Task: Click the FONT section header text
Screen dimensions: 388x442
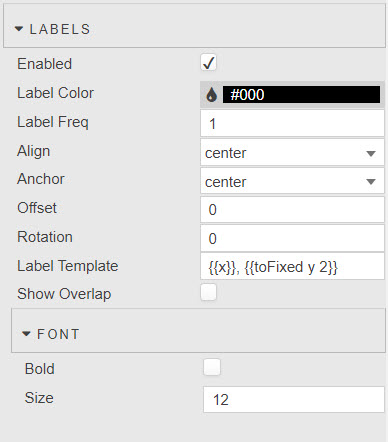Action: click(58, 334)
